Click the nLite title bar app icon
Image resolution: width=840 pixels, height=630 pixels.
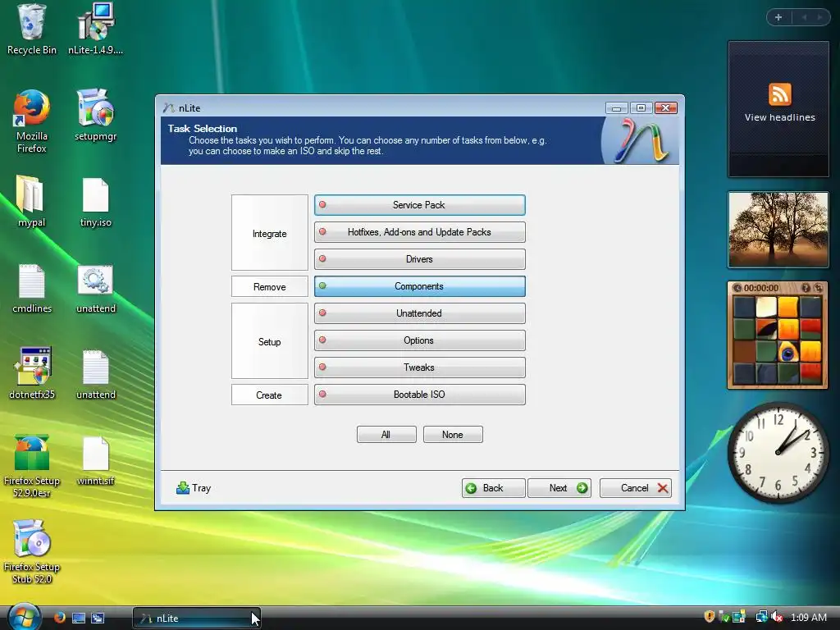(169, 107)
